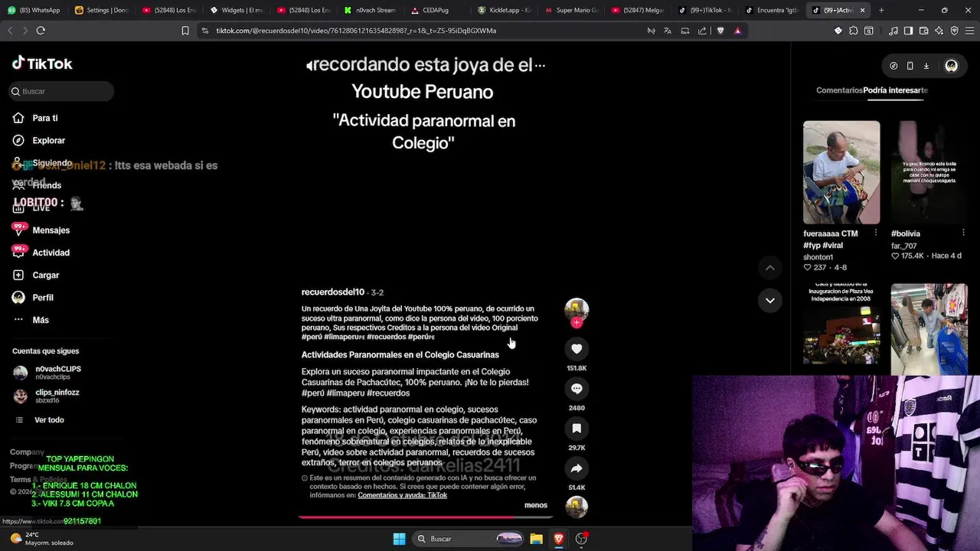Screen dimensions: 980x551
Task: Like the video with the heart icon
Action: (577, 348)
